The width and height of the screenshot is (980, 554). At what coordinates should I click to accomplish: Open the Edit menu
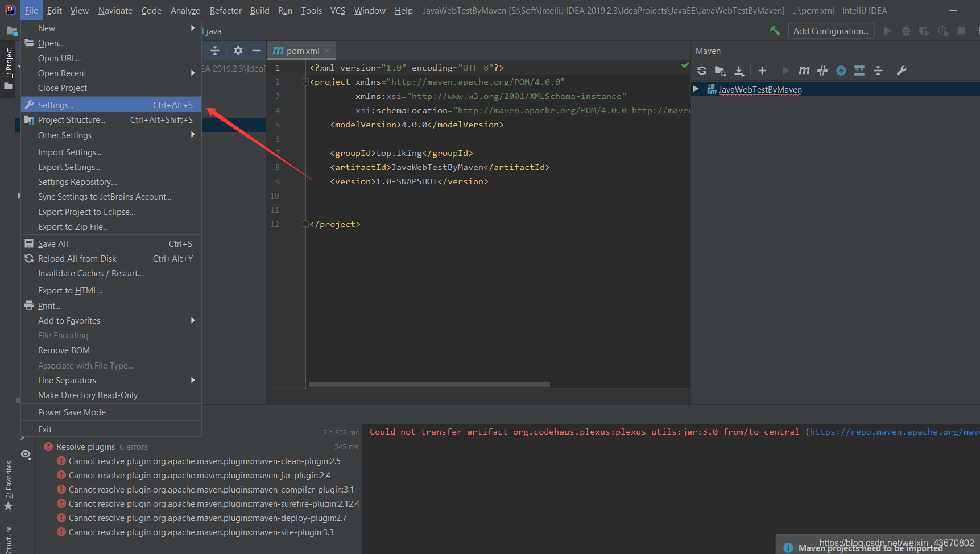tap(55, 10)
